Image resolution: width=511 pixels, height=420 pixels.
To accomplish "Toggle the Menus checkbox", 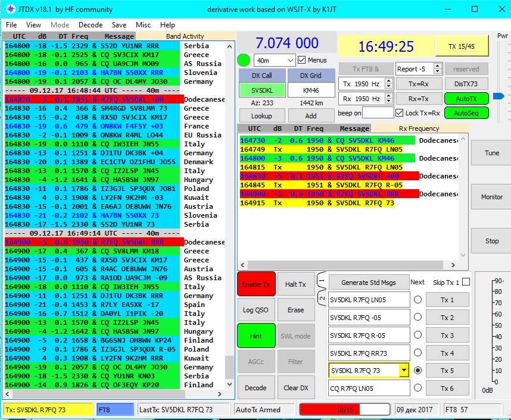I will pos(302,60).
